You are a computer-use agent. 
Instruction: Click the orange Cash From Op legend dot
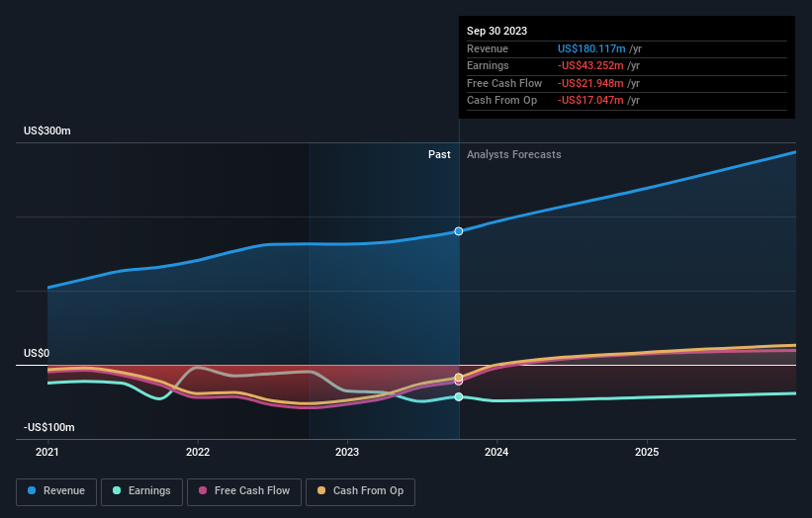[x=321, y=490]
